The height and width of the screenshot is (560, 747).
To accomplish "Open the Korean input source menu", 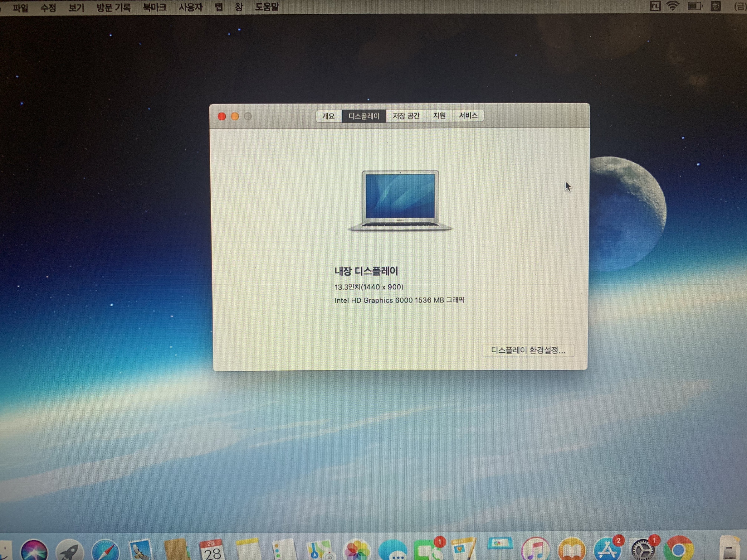I will click(x=715, y=6).
